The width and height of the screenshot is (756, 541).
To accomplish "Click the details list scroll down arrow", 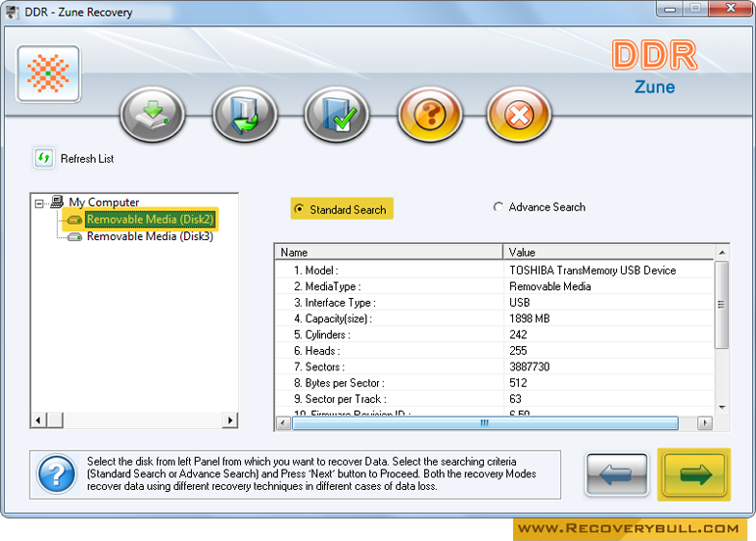I will point(722,408).
